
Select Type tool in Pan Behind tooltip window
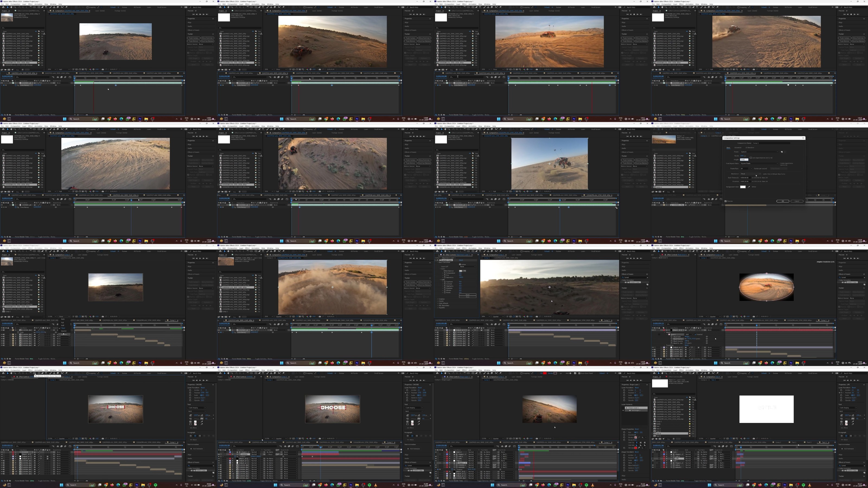pos(46,373)
